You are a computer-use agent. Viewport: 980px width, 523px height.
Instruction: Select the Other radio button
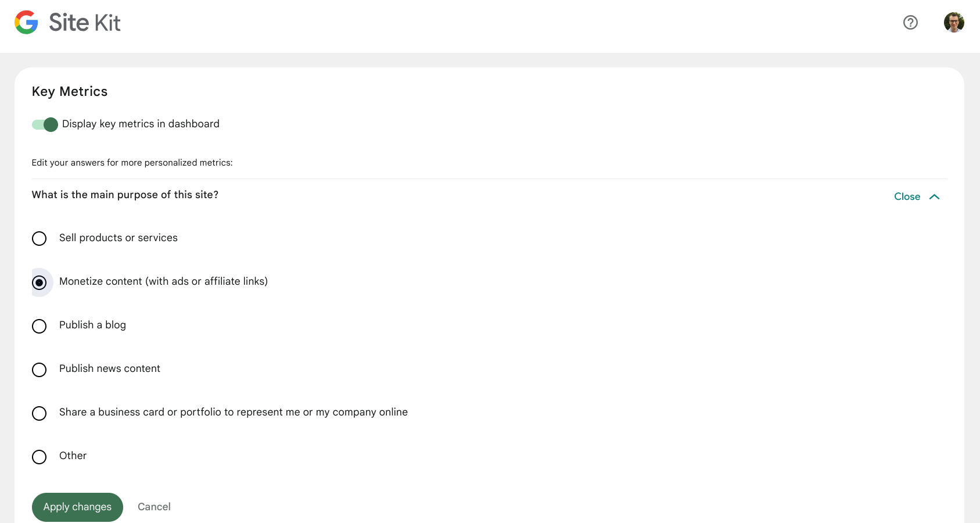click(x=40, y=457)
